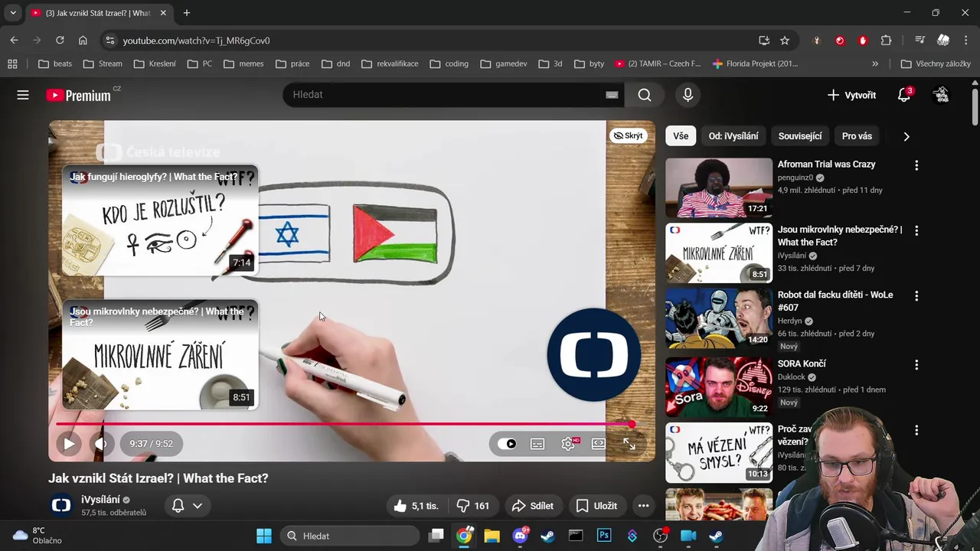Open the iVysílání channel avatar
The height and width of the screenshot is (551, 980).
61,505
